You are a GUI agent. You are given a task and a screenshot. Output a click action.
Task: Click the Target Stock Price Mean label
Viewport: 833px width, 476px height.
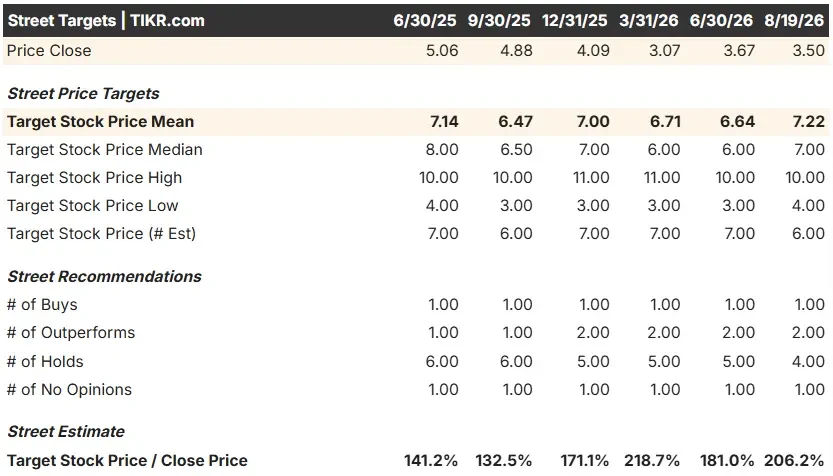tap(100, 122)
